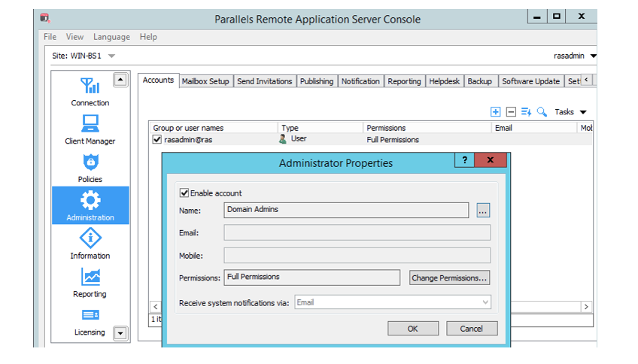Image resolution: width=638 pixels, height=364 pixels.
Task: Switch to the Backup tab
Action: tap(480, 81)
